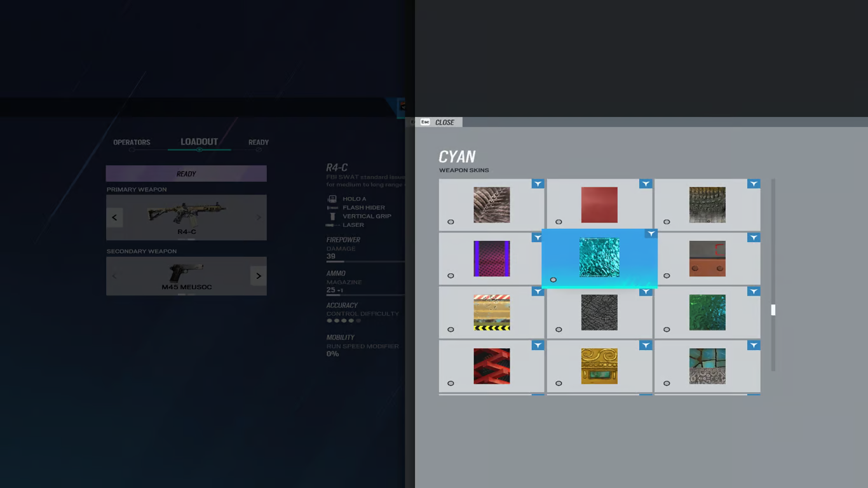
Task: Pick the metallic scales skin swatch
Action: [707, 205]
